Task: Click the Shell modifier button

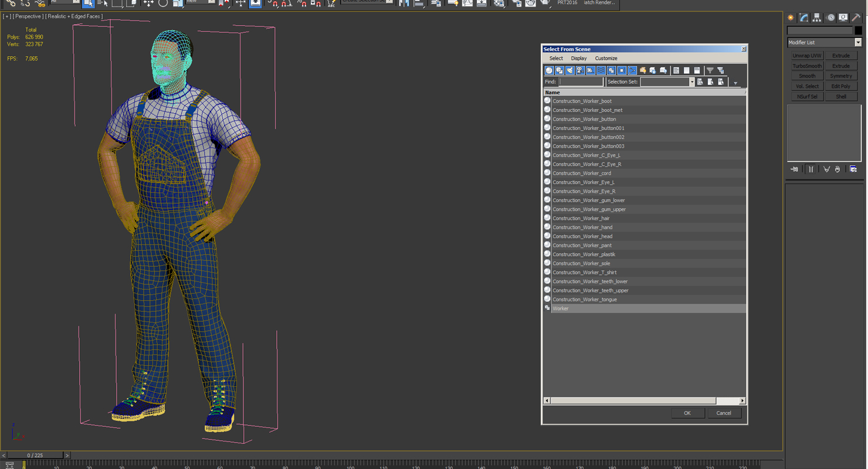Action: (841, 97)
